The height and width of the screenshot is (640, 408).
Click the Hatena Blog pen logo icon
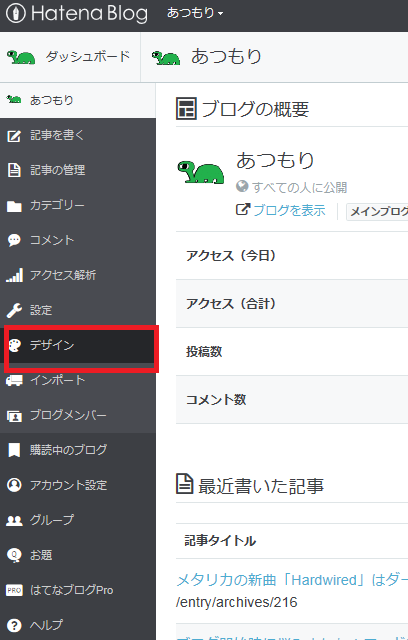tap(16, 14)
